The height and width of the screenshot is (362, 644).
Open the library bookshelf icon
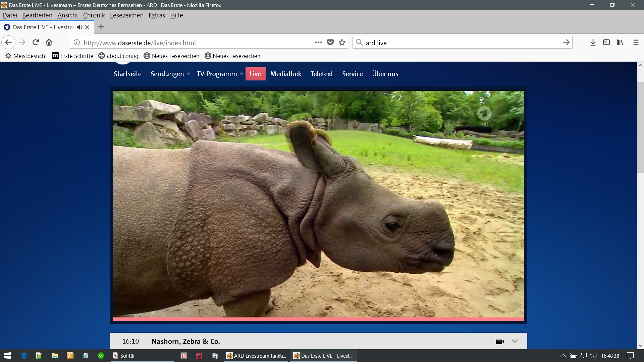point(620,43)
